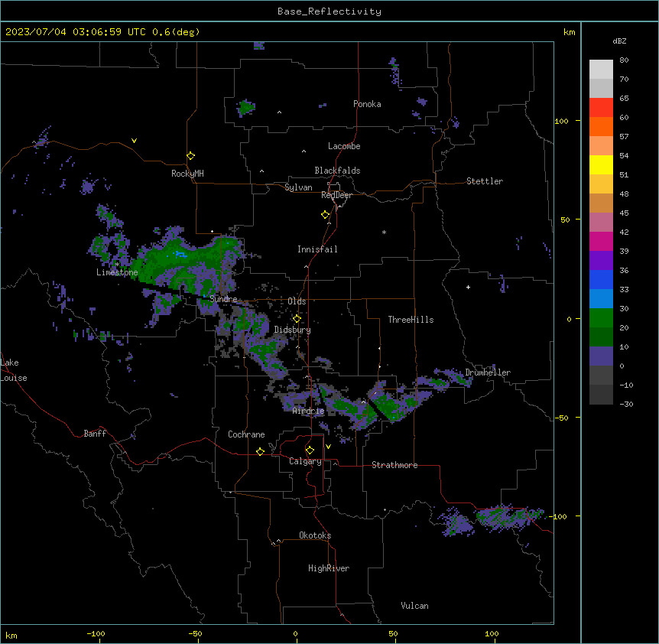Click the Cochrane label

(x=246, y=434)
